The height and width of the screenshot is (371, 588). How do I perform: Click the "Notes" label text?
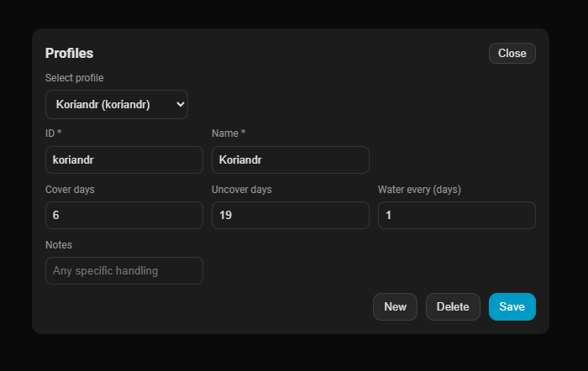[59, 245]
